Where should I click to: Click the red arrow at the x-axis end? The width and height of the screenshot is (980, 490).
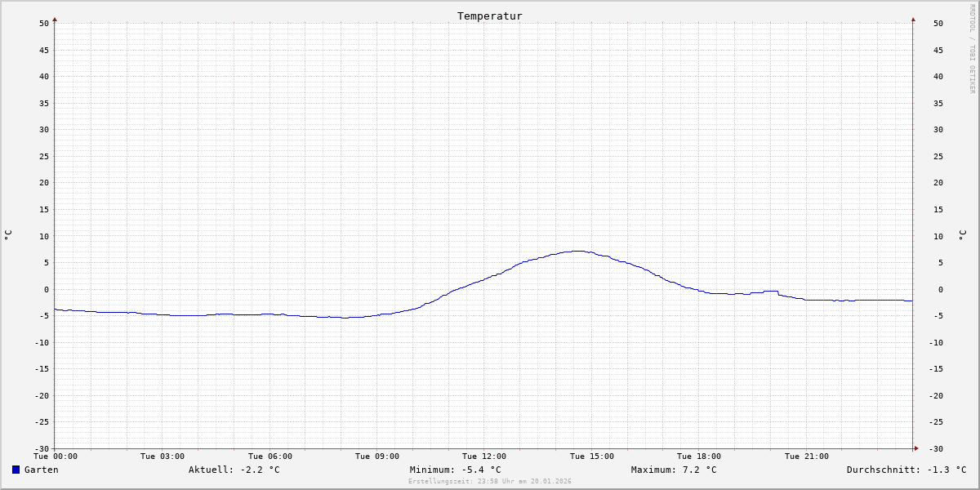916,448
